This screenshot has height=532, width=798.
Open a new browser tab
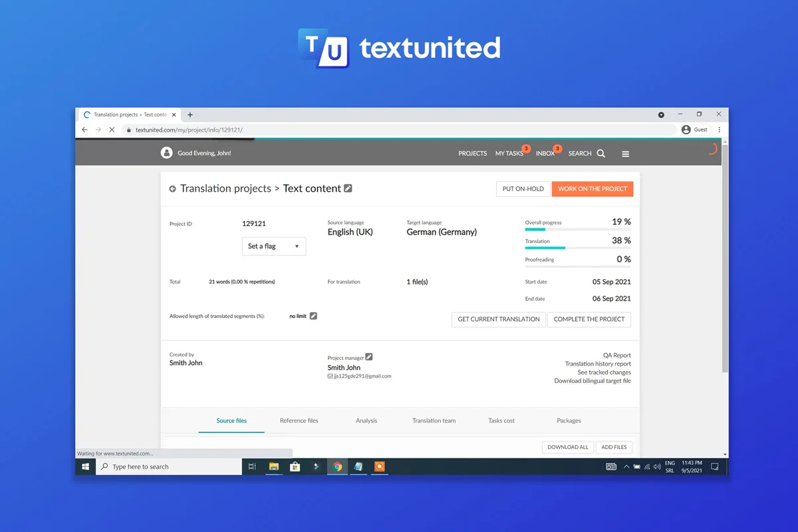(190, 114)
